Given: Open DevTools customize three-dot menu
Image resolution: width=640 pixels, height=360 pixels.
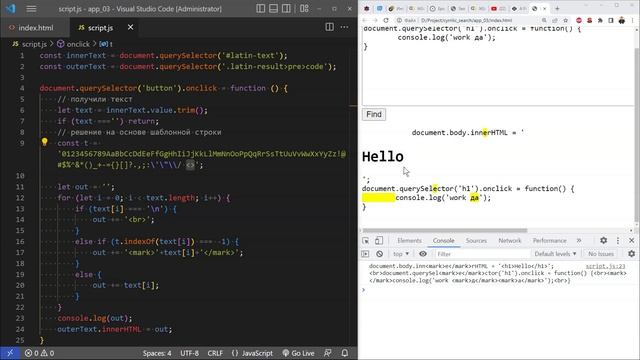Looking at the screenshot, I should [x=618, y=241].
